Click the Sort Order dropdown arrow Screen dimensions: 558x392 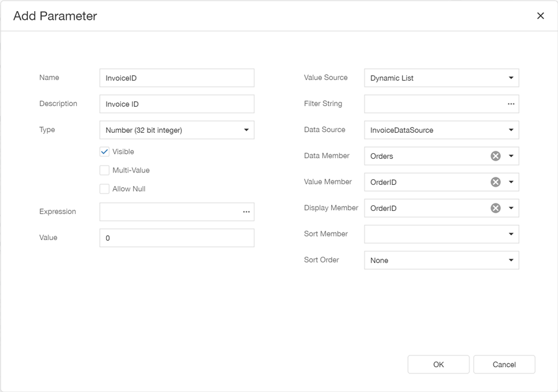[x=511, y=260]
